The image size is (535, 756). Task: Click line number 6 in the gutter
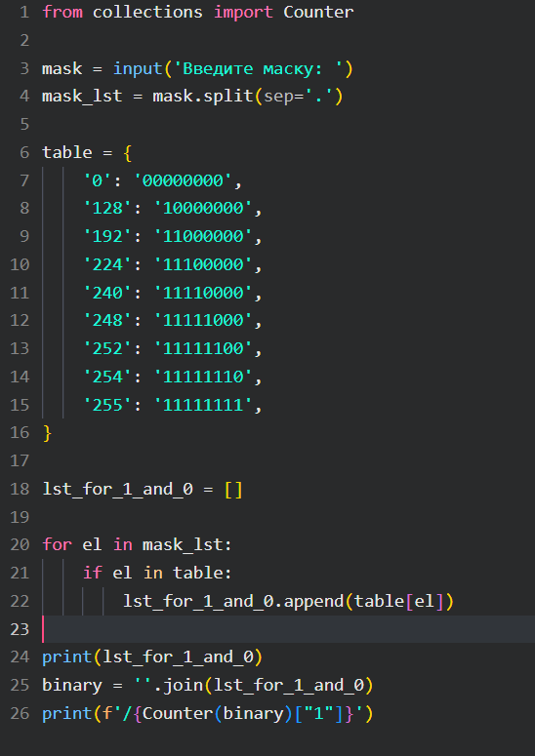point(24,152)
